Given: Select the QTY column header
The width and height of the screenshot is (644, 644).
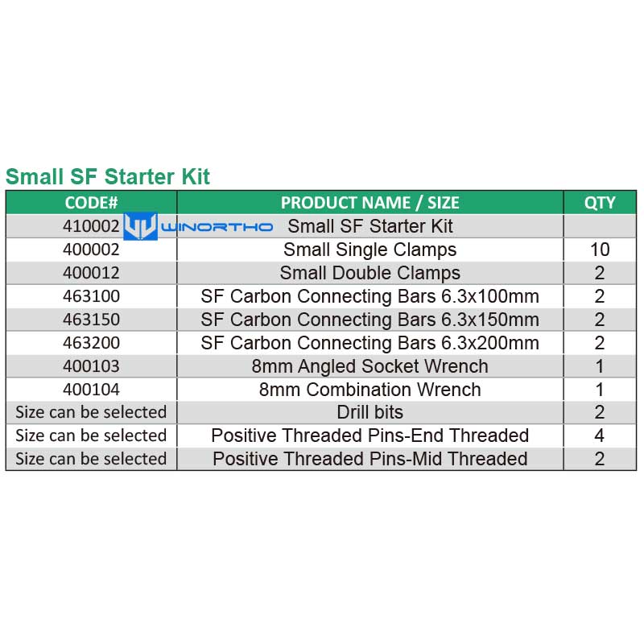Looking at the screenshot, I should click(x=600, y=203).
